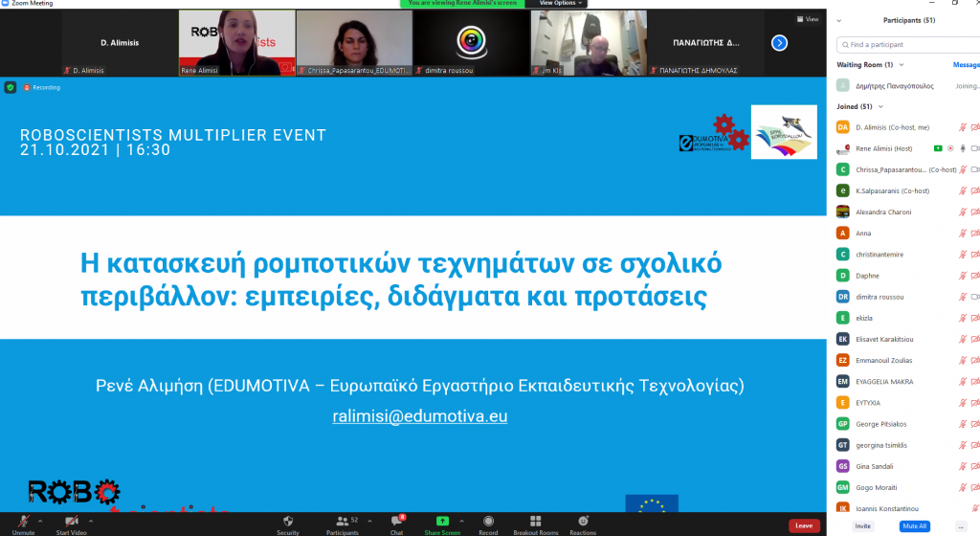
Task: Click participant row EYAGGELIA MAKRA
Action: coord(907,382)
